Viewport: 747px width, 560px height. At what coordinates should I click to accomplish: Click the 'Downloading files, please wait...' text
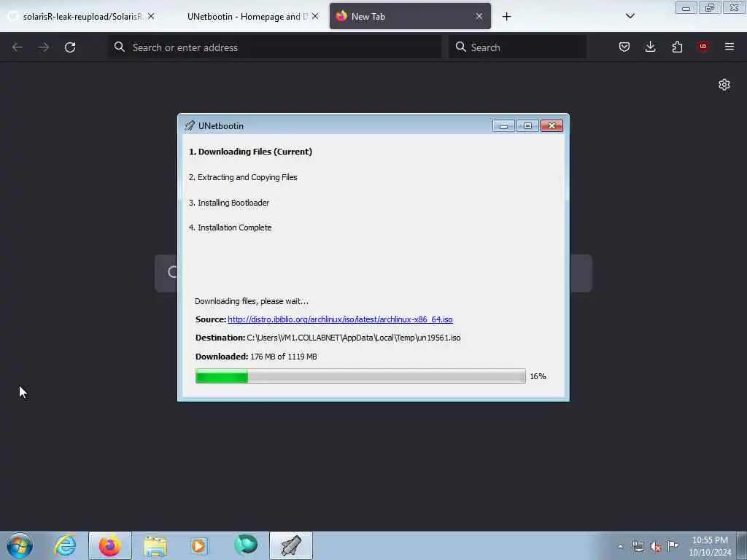[x=252, y=301]
